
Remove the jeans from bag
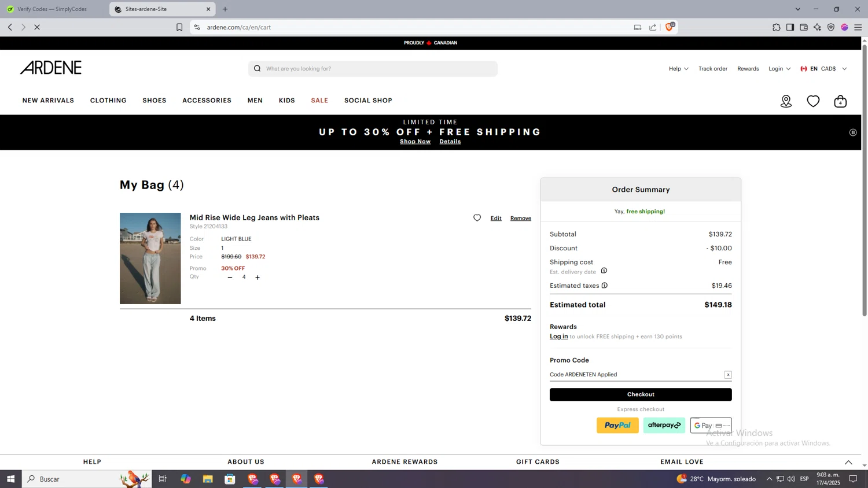point(521,219)
